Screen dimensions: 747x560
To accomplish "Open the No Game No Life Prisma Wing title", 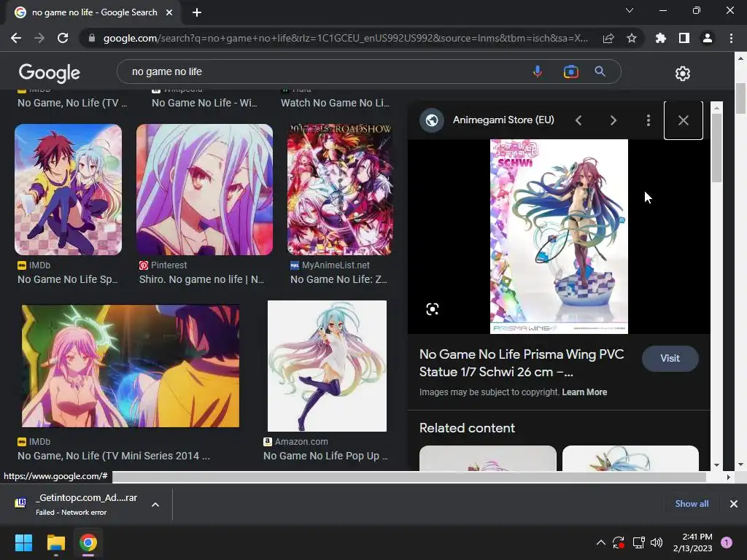I will click(x=521, y=363).
